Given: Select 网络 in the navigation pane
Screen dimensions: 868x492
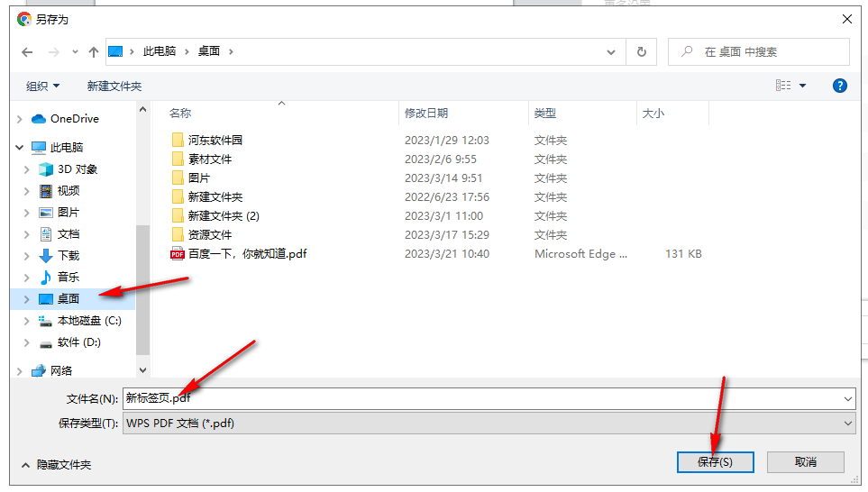Looking at the screenshot, I should 61,370.
